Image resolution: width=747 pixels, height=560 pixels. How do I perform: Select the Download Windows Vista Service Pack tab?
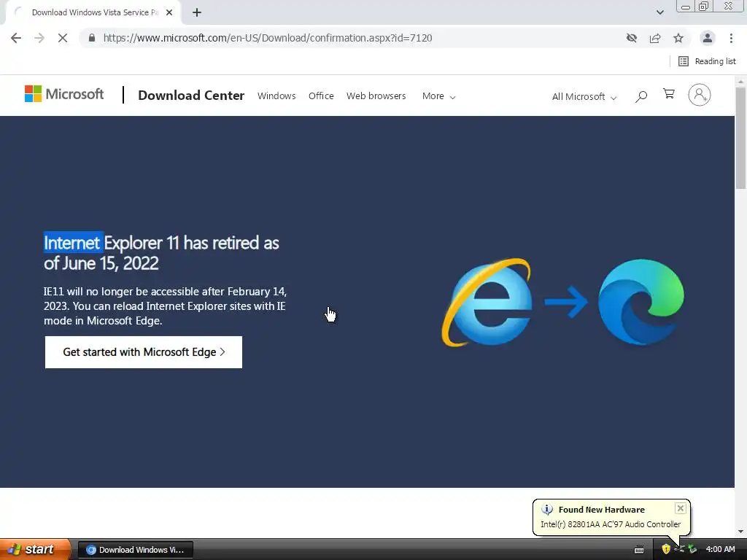(94, 13)
